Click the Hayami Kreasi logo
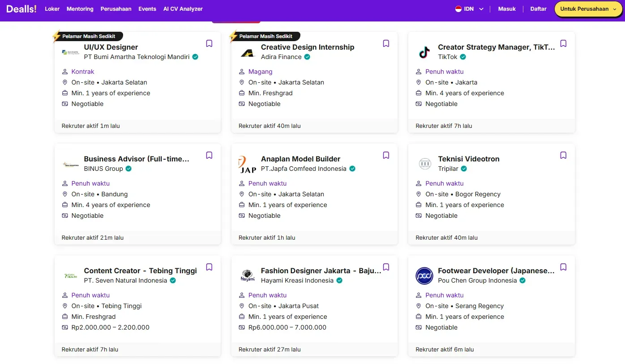625x364 pixels. pyautogui.click(x=248, y=276)
